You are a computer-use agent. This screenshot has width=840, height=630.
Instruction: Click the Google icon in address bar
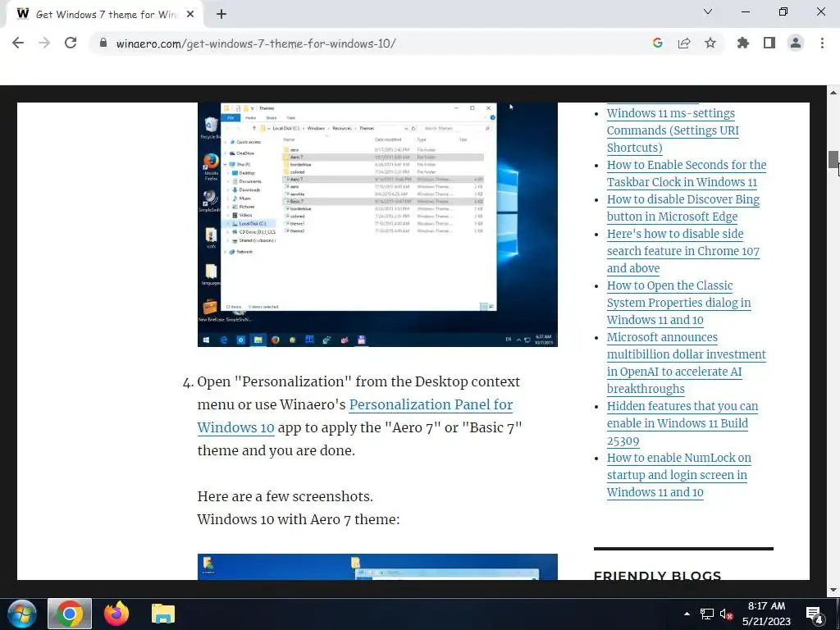[x=657, y=43]
